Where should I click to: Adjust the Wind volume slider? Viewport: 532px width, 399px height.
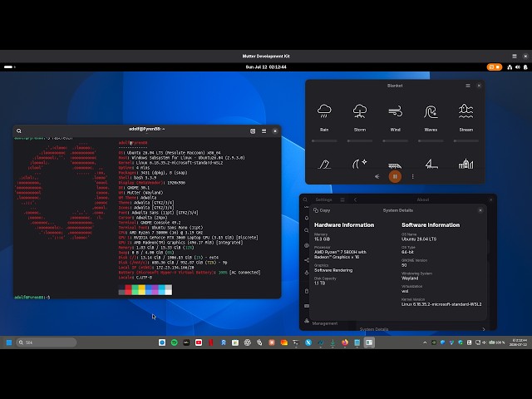[x=396, y=140]
